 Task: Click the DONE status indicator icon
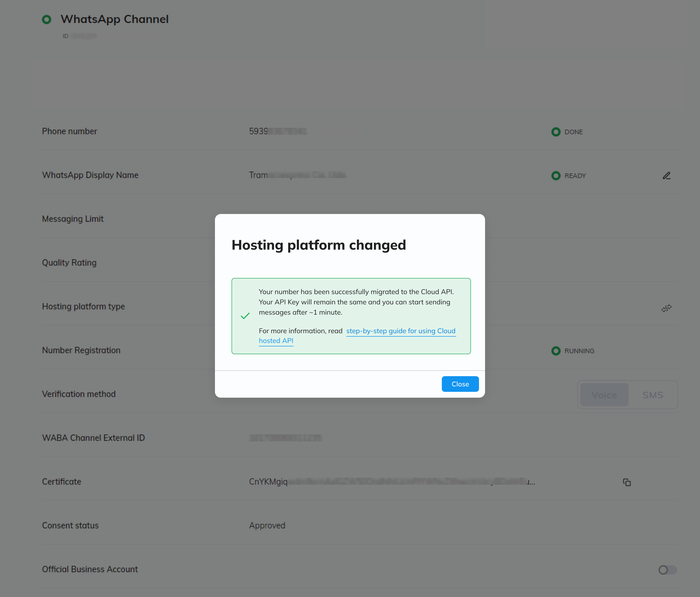(556, 132)
